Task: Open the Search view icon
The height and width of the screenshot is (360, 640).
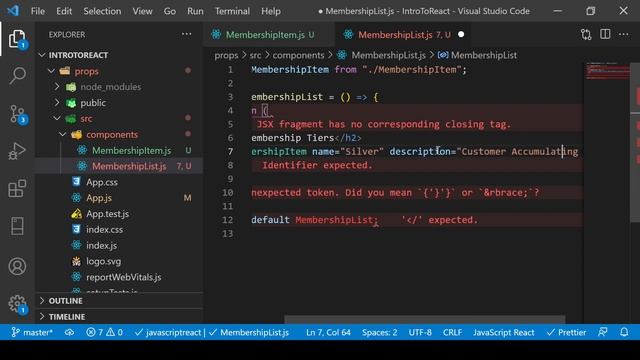Action: 17,76
